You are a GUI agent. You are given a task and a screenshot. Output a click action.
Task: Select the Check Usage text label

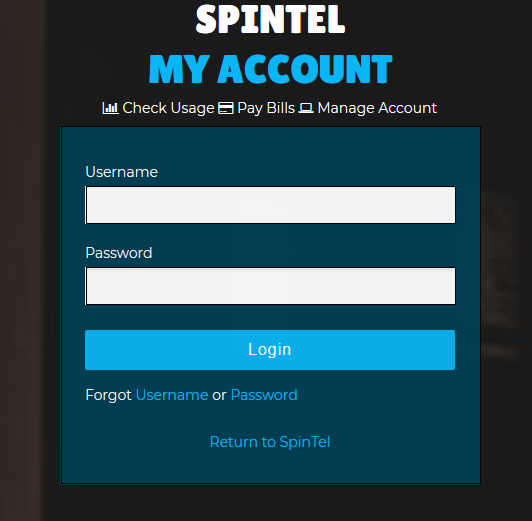point(168,108)
